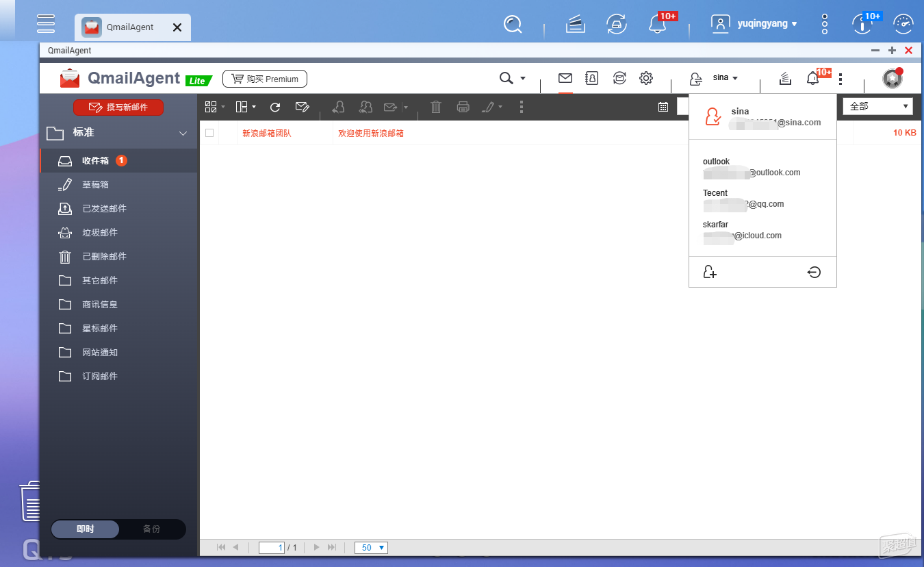This screenshot has height=567, width=924.
Task: Tick the checkbox for 新浪邮箱团队 mail
Action: (x=209, y=133)
